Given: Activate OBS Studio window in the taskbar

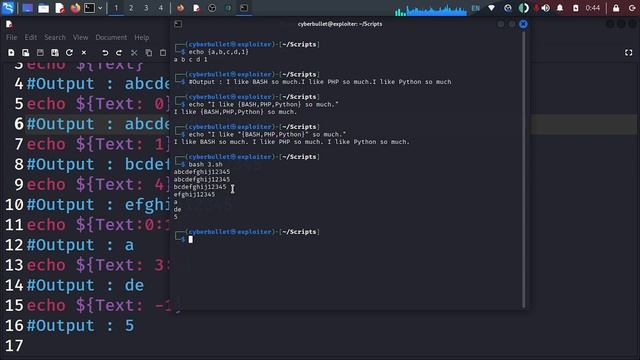Looking at the screenshot, I should [212, 8].
